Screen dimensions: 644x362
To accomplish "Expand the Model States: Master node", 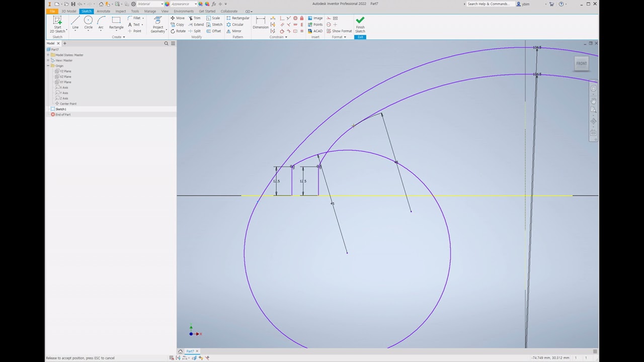I will pos(48,55).
